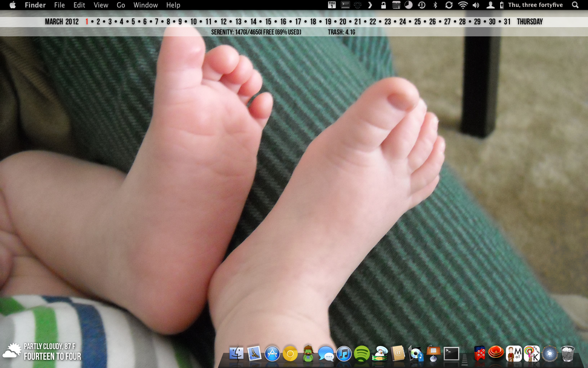Open the volume control menu
The image size is (588, 368).
click(x=476, y=5)
